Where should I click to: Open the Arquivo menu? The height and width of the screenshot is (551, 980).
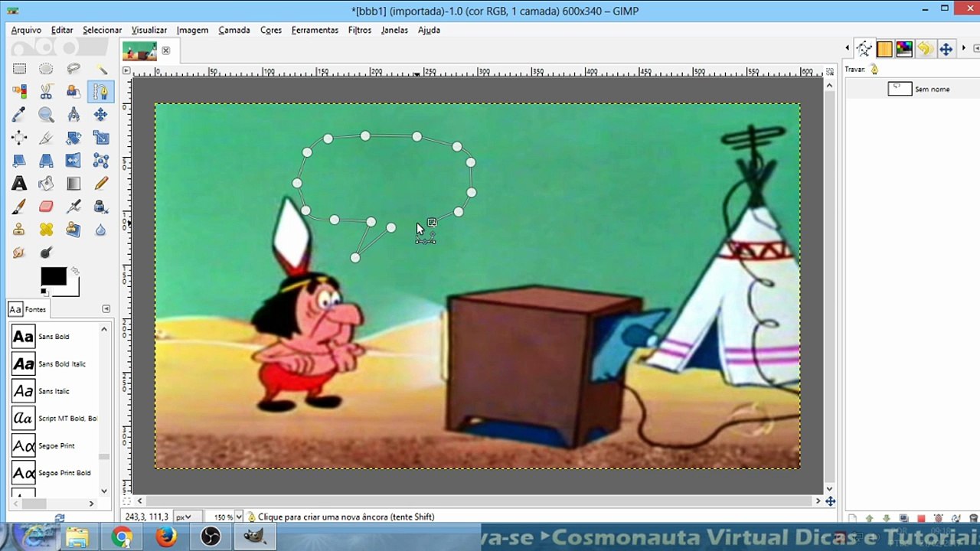point(26,30)
